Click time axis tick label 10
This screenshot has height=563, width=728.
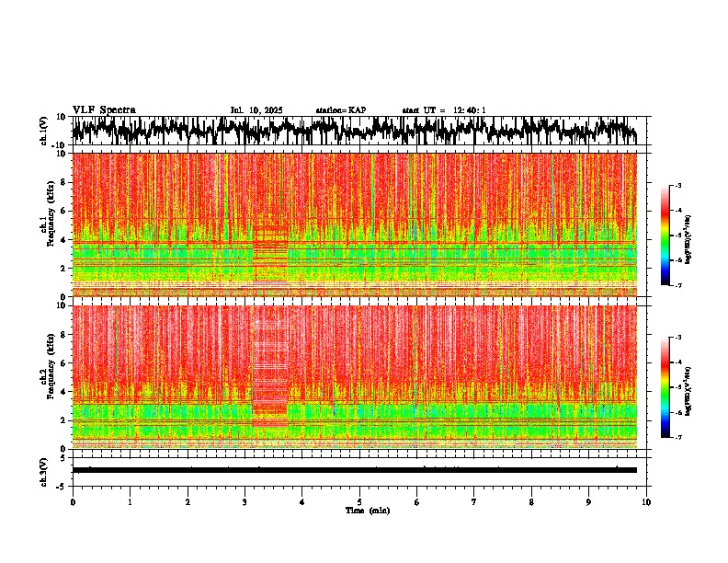pyautogui.click(x=646, y=502)
